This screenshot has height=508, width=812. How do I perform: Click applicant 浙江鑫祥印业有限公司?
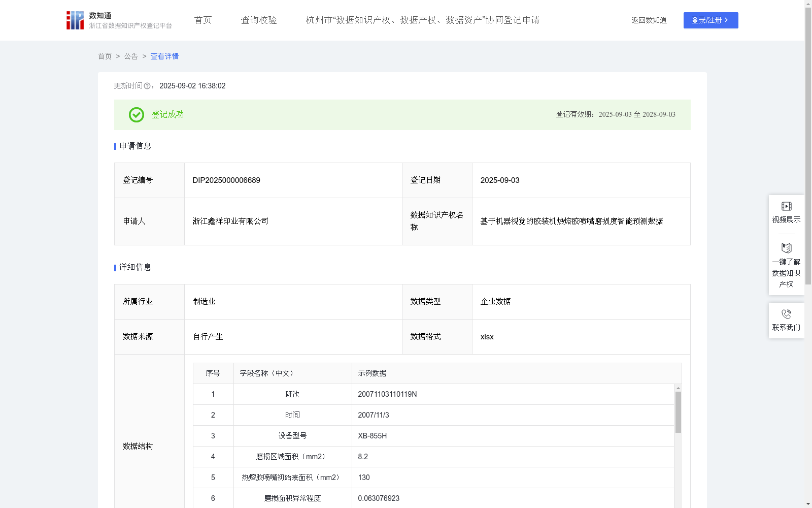pos(230,221)
